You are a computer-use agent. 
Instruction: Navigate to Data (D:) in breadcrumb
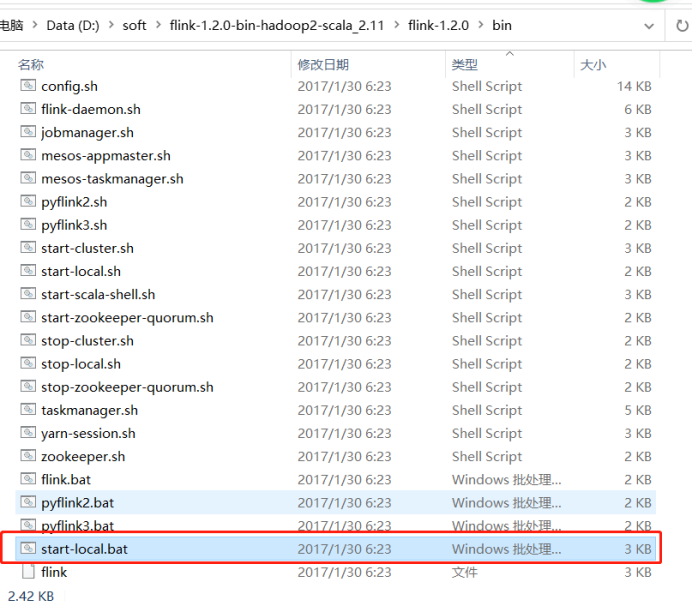(73, 26)
